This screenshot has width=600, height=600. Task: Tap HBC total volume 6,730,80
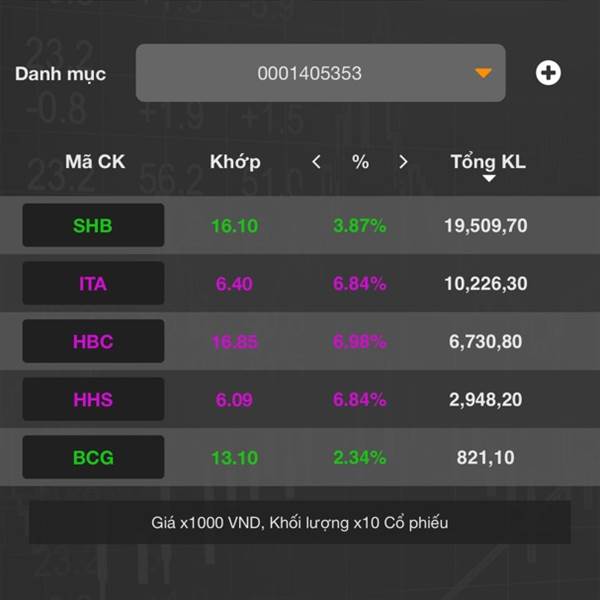click(485, 342)
